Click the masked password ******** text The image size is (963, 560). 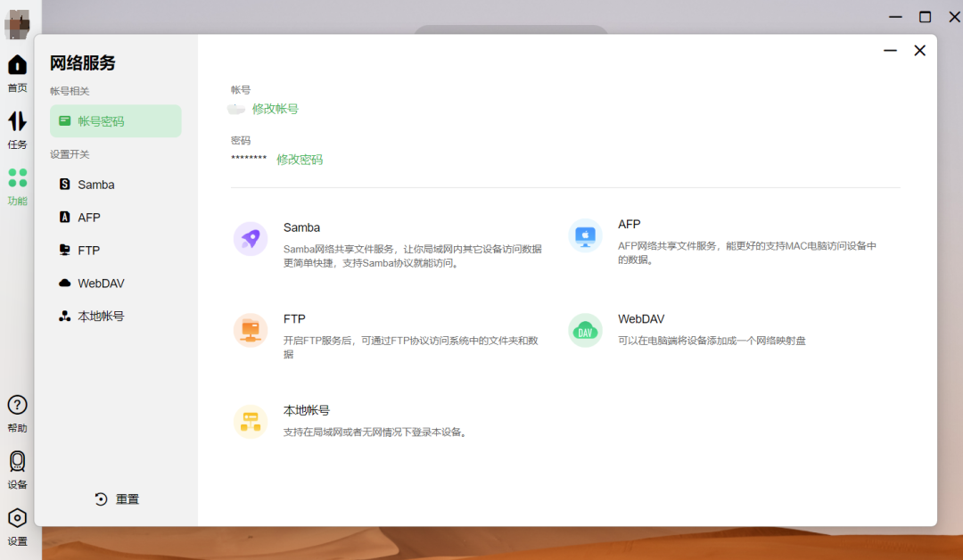(x=249, y=159)
